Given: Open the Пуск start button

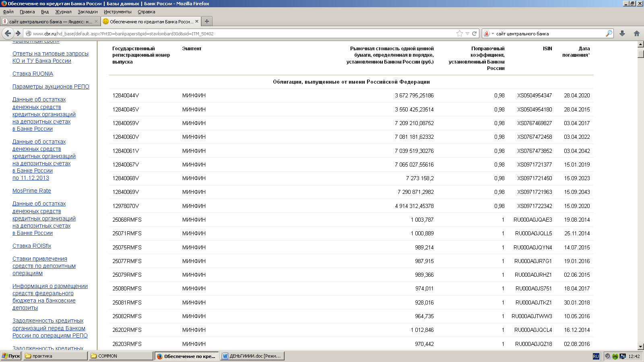Looking at the screenshot, I should coord(11,356).
